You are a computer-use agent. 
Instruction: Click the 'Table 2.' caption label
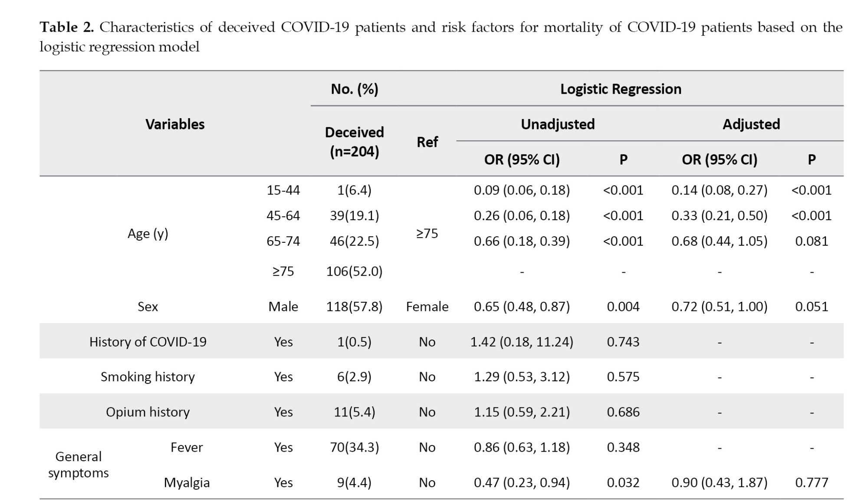[x=66, y=27]
